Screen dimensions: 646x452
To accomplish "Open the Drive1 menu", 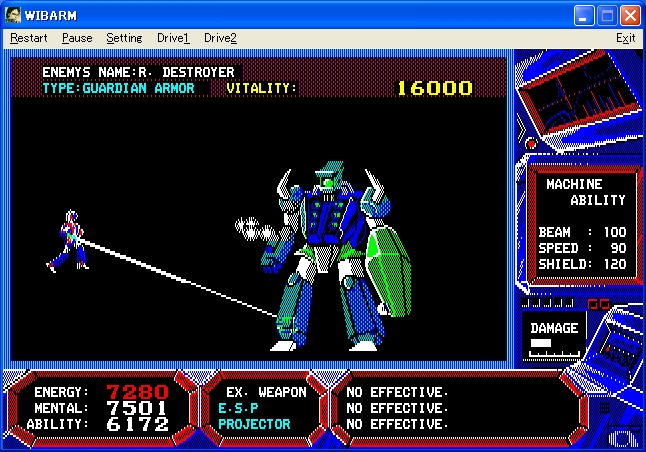I will click(173, 38).
